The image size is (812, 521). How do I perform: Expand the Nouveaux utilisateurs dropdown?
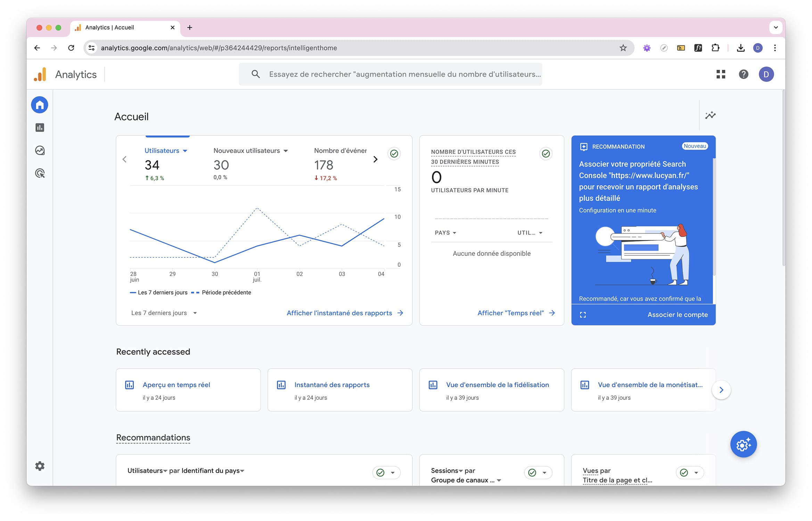click(x=286, y=150)
